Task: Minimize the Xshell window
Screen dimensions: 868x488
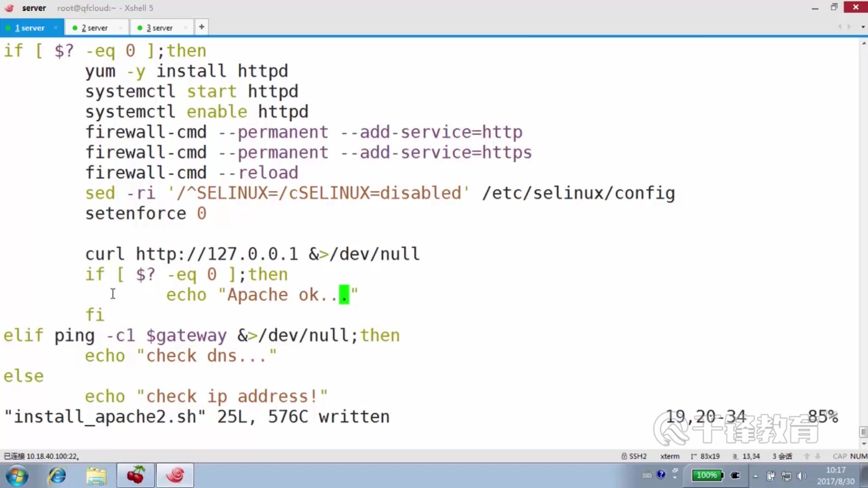Action: [815, 8]
